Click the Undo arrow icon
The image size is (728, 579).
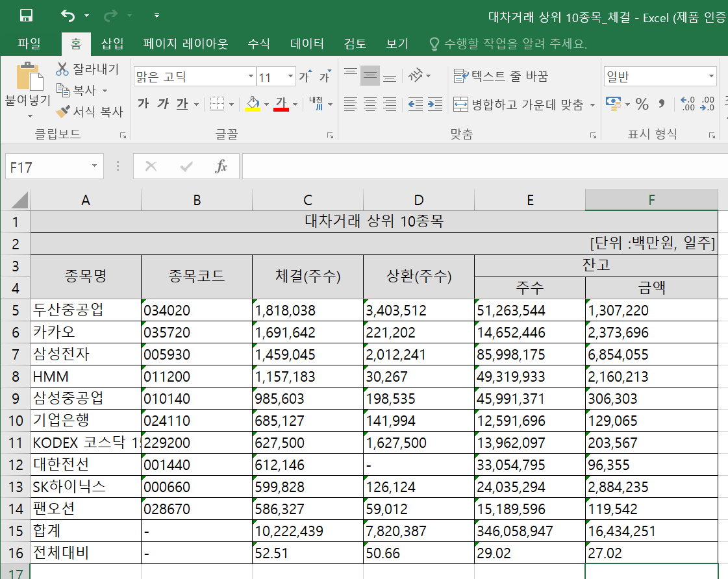68,16
